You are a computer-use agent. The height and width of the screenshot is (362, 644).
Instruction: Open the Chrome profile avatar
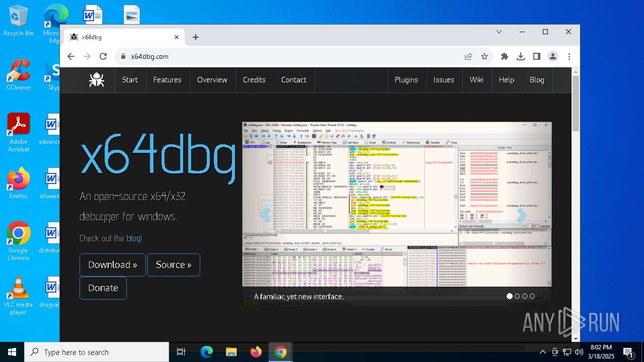click(553, 56)
